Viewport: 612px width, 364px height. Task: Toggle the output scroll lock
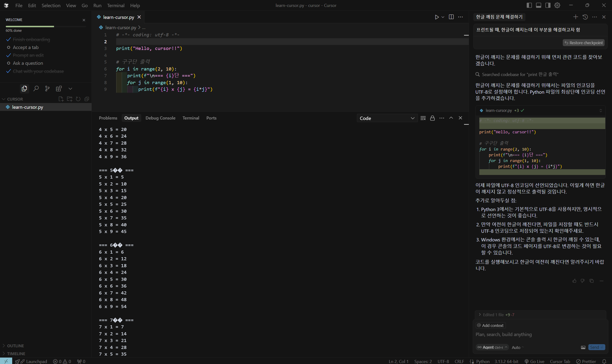coord(432,118)
